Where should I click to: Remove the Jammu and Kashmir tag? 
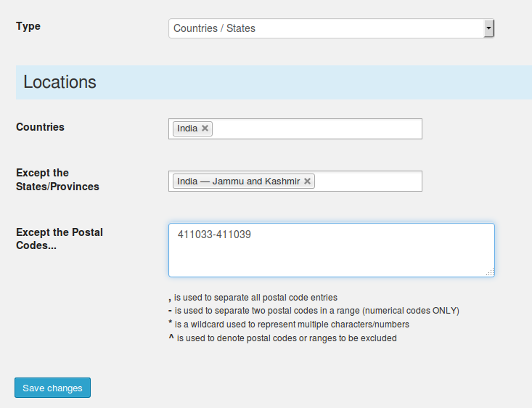tap(308, 181)
